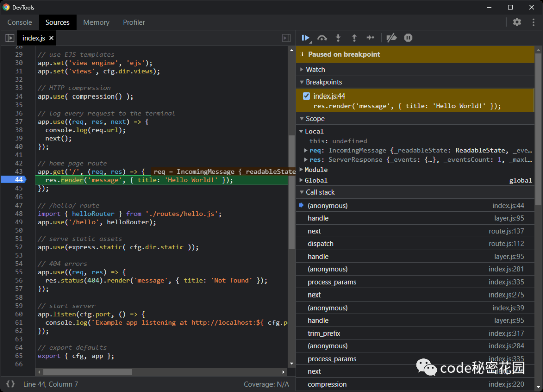Viewport: 543px width, 392px height.
Task: Pretty print code with braces icon
Action: [10, 384]
